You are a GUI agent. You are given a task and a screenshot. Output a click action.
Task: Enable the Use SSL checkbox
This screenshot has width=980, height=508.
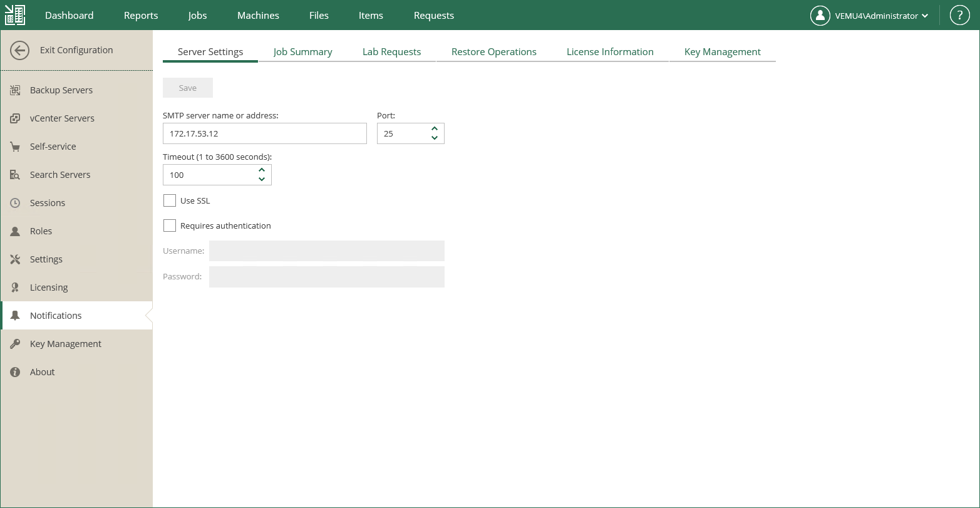(x=169, y=200)
